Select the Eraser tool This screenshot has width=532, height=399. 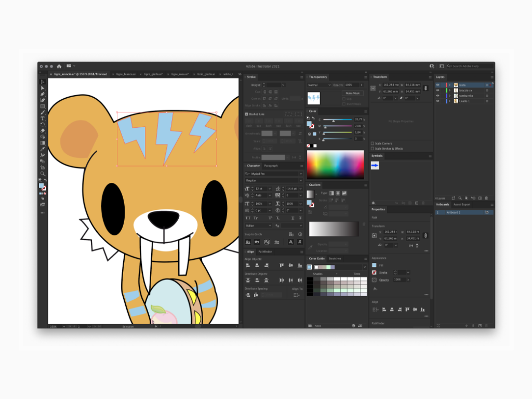(x=43, y=130)
